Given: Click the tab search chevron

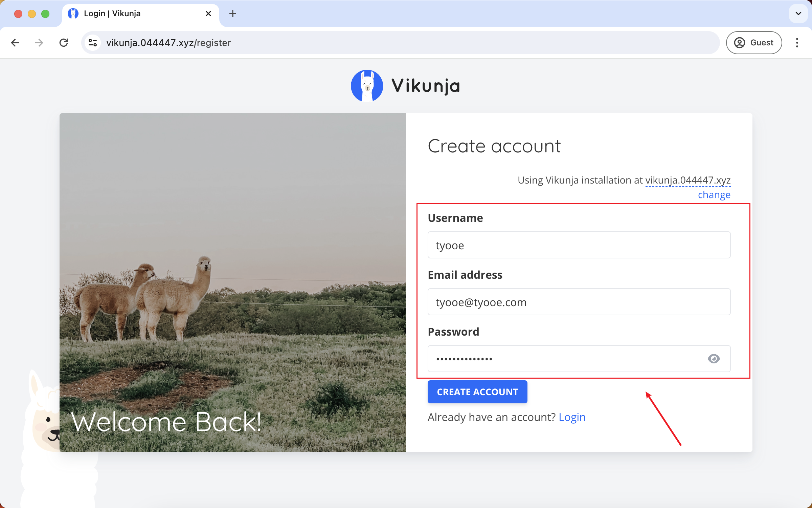Looking at the screenshot, I should [798, 14].
